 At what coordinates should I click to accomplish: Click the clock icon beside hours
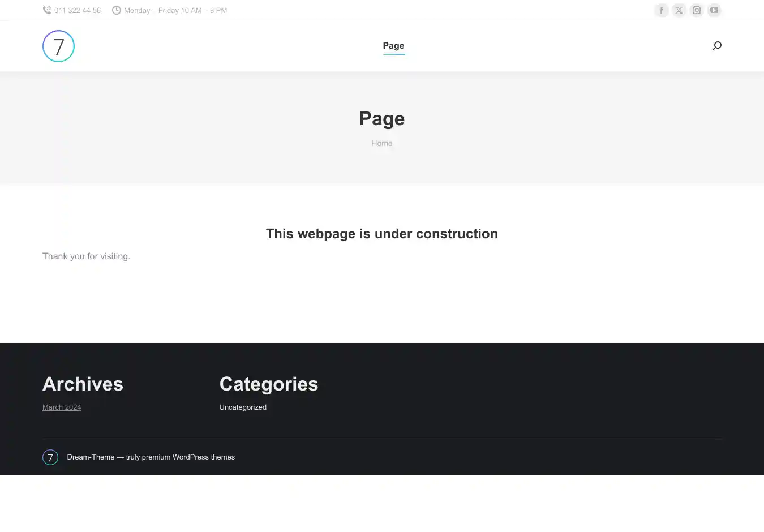(117, 10)
